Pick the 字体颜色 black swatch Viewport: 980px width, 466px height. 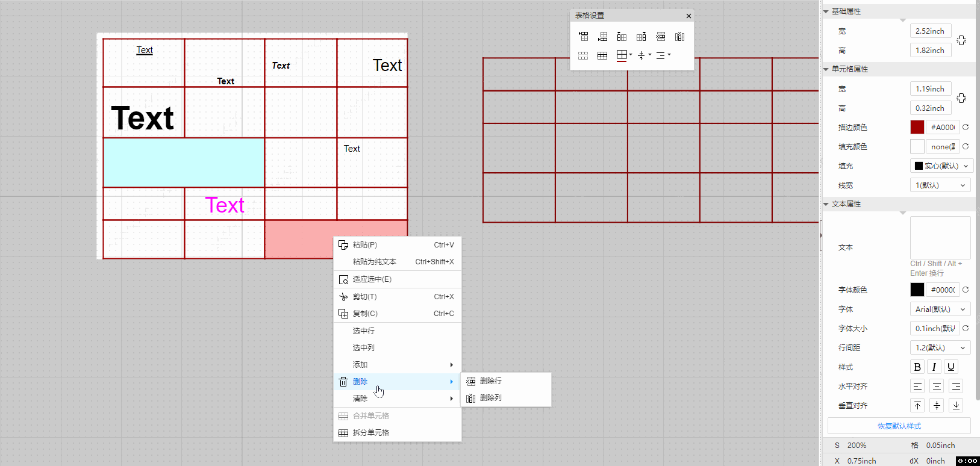pos(917,290)
